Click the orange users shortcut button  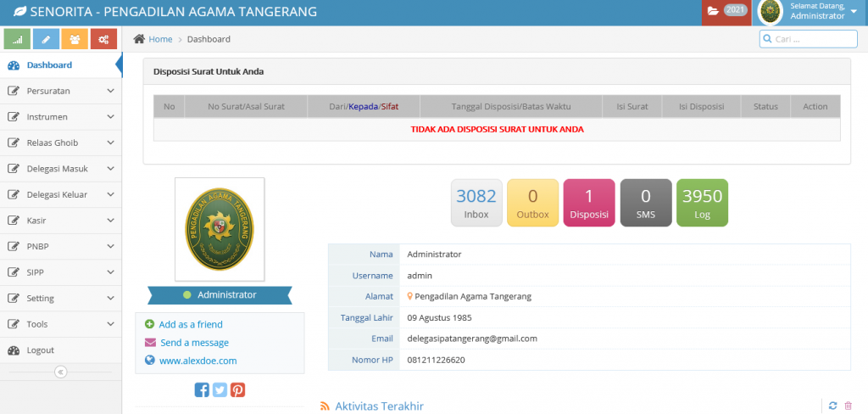(x=75, y=39)
